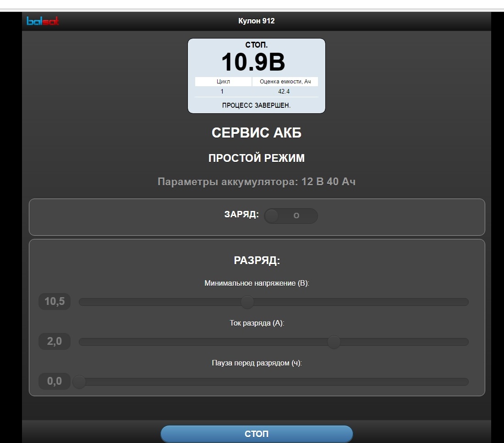Click the Пауза перед разрядом slider handle
Viewport: 504px width, 443px height.
point(79,382)
